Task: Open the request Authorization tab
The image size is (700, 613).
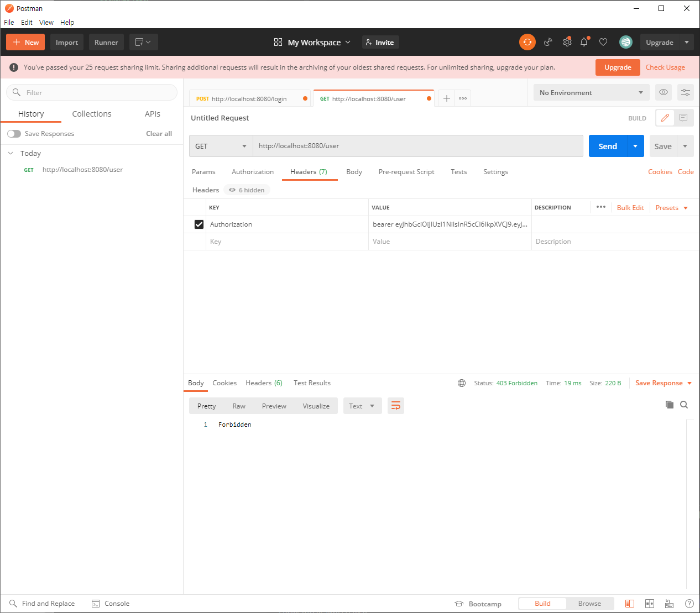Action: (253, 172)
